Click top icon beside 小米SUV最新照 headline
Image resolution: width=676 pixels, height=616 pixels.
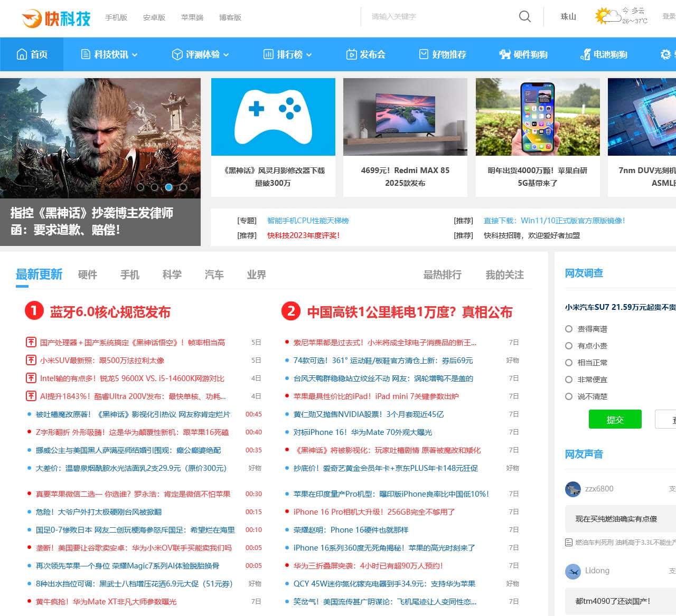tap(31, 361)
